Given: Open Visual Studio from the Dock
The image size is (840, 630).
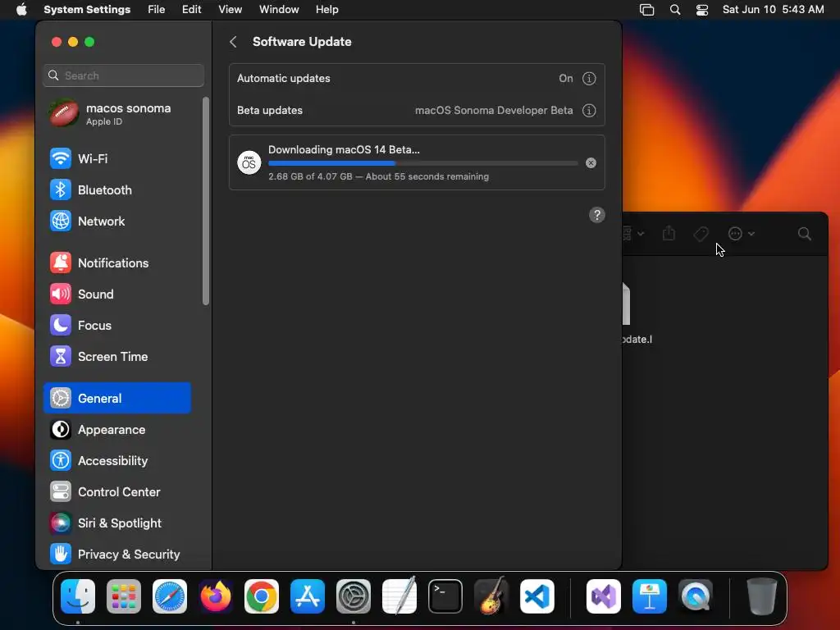Looking at the screenshot, I should tap(604, 596).
